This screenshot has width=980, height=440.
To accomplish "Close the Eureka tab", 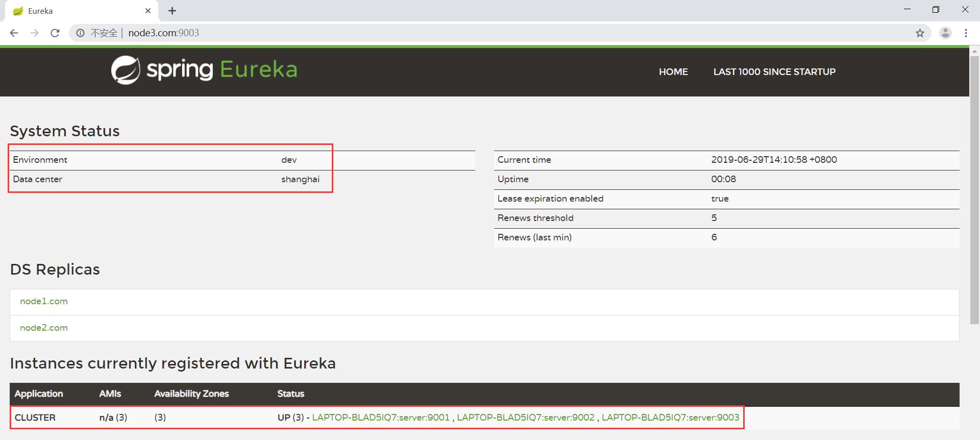I will pos(148,11).
